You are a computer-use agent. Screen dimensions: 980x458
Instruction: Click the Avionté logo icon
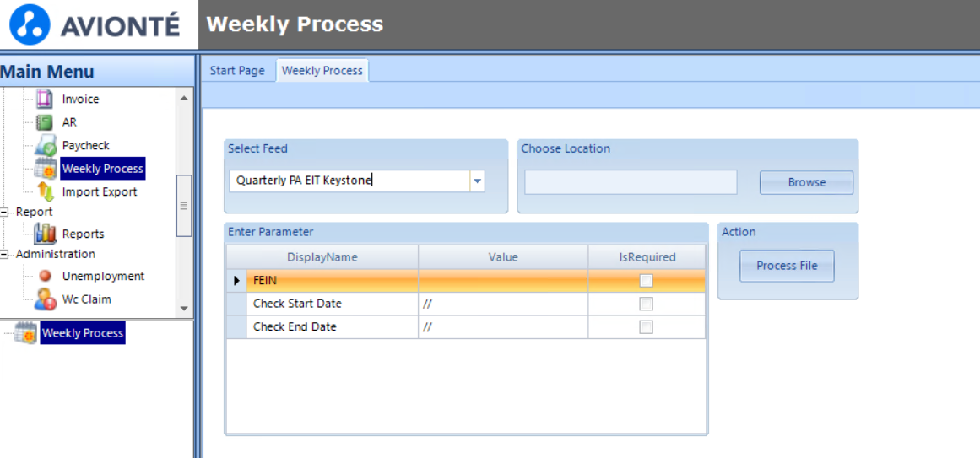(30, 24)
